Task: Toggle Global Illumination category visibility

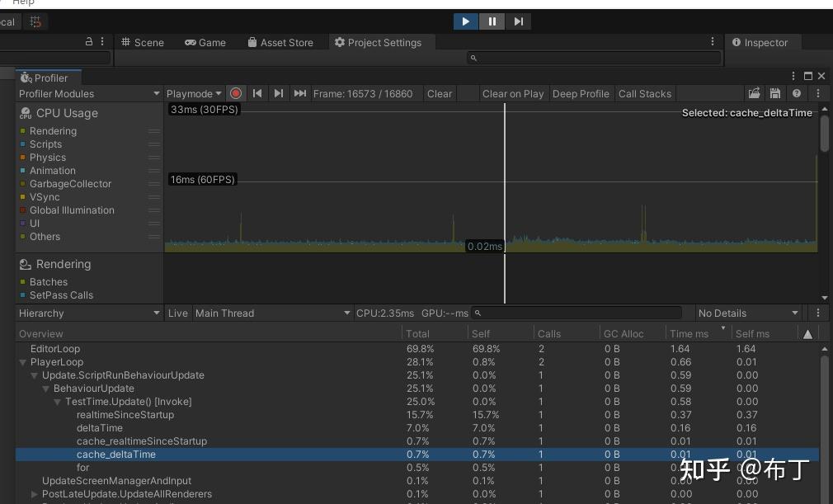Action: (23, 210)
